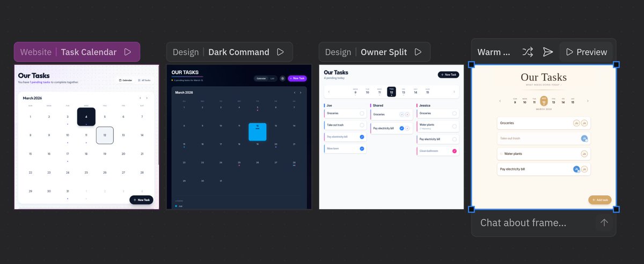The image size is (644, 264).
Task: Select Calendar view in Dark Command frame
Action: [261, 79]
